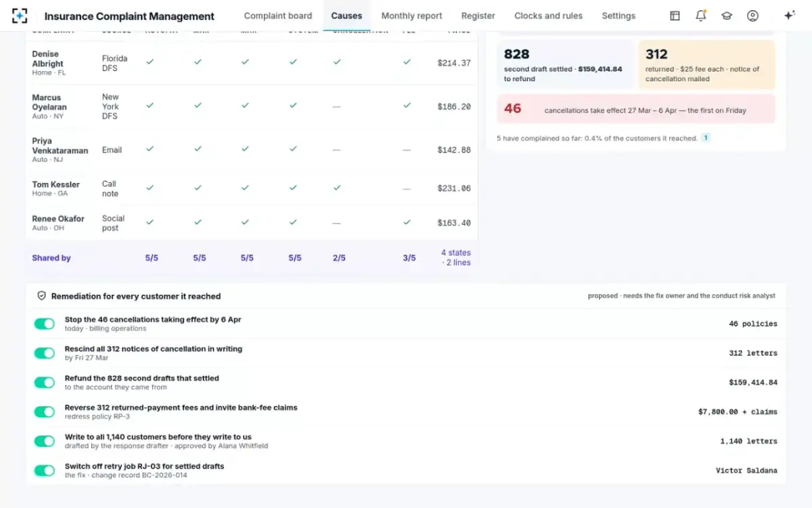Open the user account icon
This screenshot has width=812, height=508.
tap(752, 16)
